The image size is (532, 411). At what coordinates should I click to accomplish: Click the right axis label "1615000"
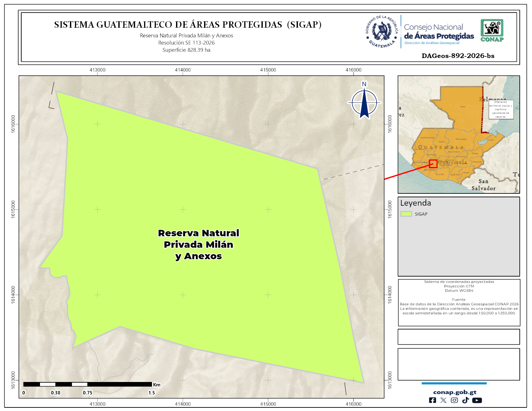390,209
